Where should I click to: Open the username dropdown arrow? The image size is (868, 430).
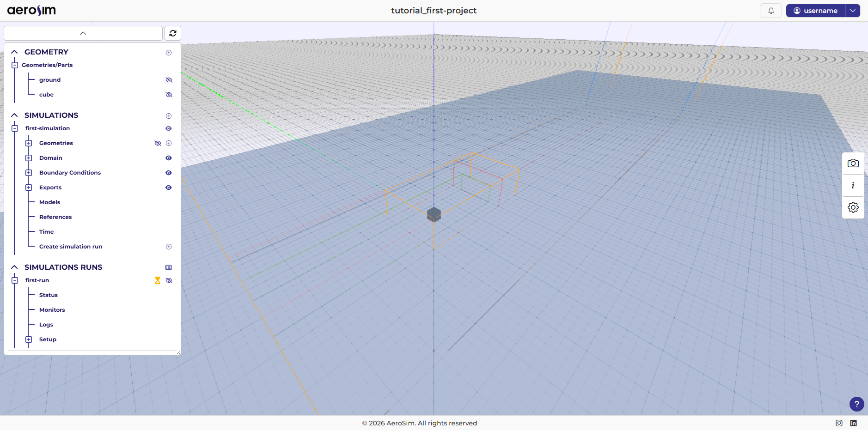tap(853, 11)
